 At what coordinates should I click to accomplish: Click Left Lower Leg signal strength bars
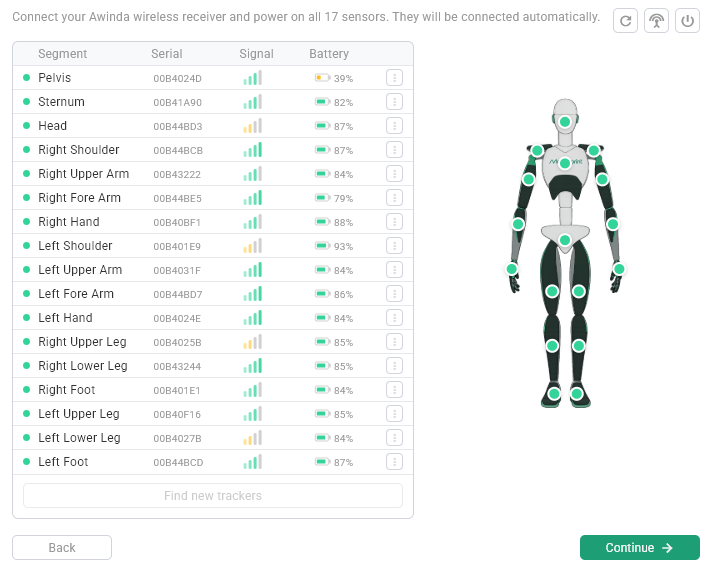coord(253,438)
